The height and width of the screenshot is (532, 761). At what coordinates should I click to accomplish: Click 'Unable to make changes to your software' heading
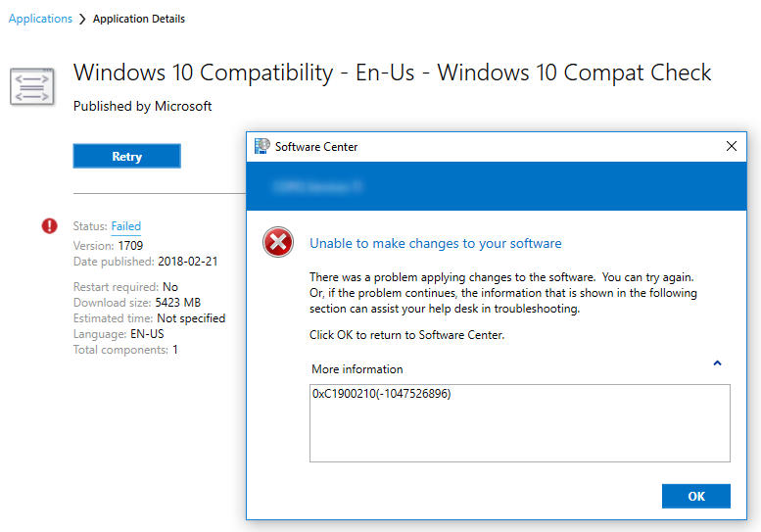[x=435, y=243]
